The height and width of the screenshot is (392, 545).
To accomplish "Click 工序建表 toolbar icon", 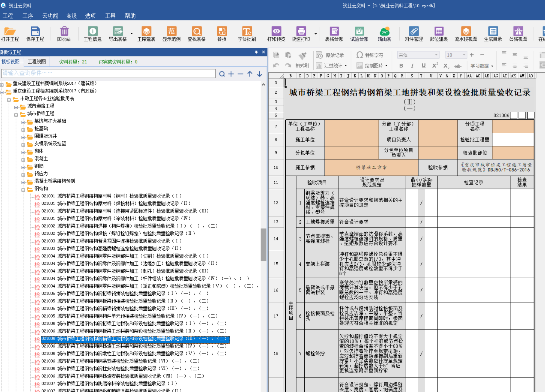I will point(146,34).
